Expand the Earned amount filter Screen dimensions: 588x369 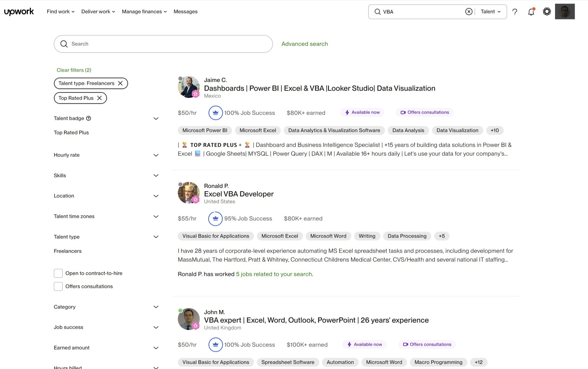(x=156, y=348)
